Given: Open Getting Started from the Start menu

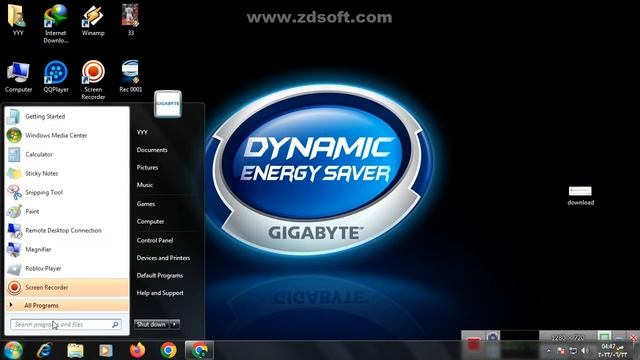Looking at the screenshot, I should click(x=67, y=116).
